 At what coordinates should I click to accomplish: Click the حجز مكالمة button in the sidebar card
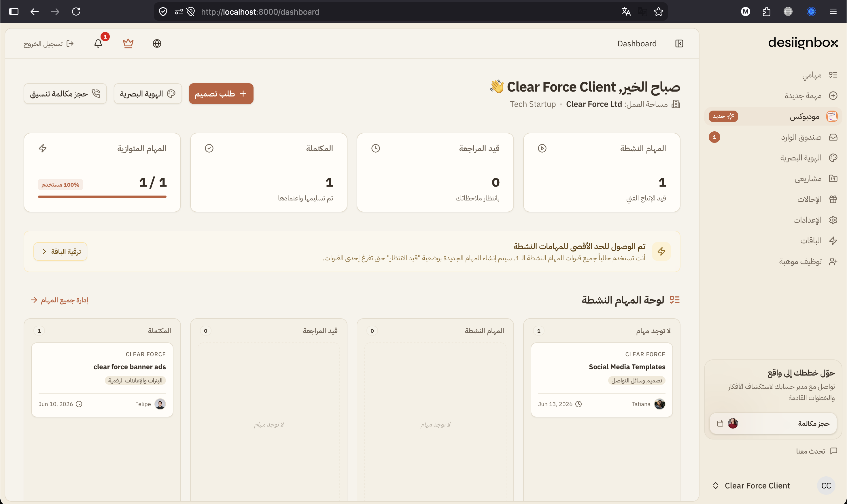pyautogui.click(x=773, y=424)
